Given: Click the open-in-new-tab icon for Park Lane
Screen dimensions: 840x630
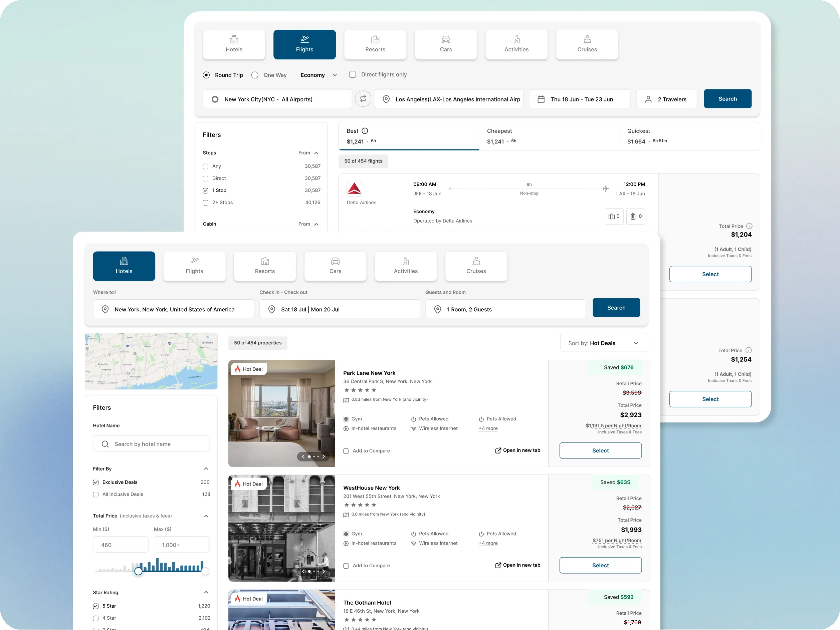Looking at the screenshot, I should pyautogui.click(x=498, y=450).
